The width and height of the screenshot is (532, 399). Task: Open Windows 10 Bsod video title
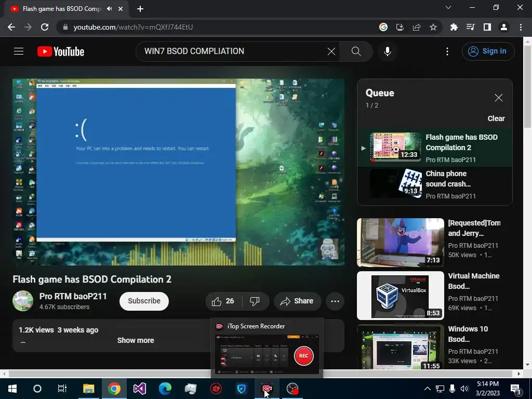pos(468,334)
